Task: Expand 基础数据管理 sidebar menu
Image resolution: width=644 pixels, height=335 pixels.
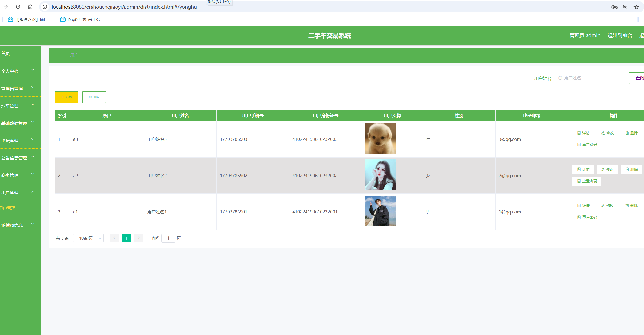Action: [x=20, y=123]
